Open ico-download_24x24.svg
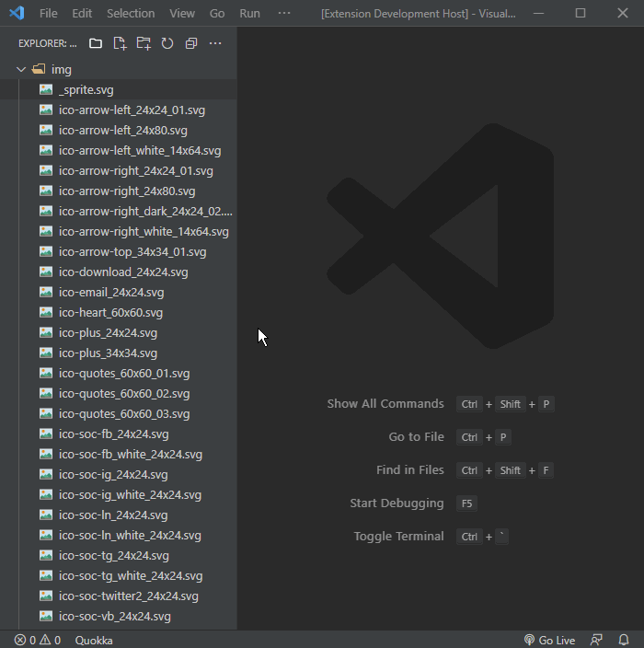 pos(119,272)
